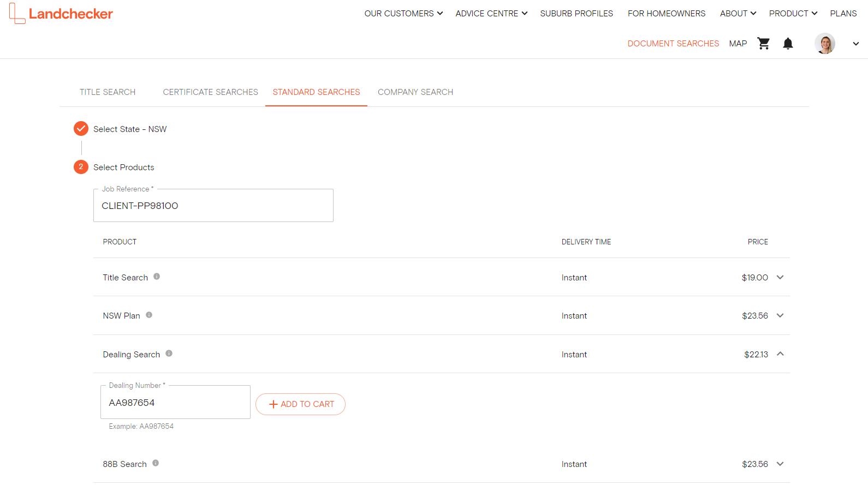The width and height of the screenshot is (868, 491).
Task: Click the $19.00 price
Action: [754, 277]
